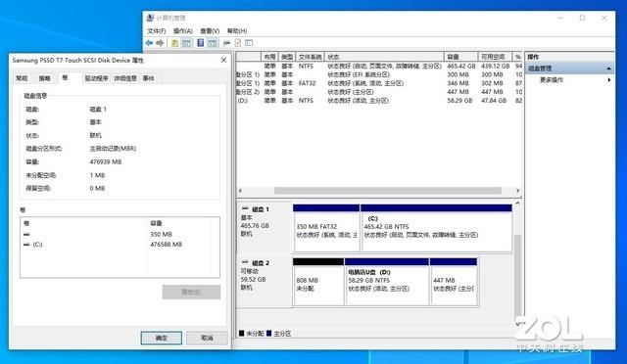This screenshot has width=627, height=364.
Task: Click the 容量 column header in dialog list
Action: 178,223
